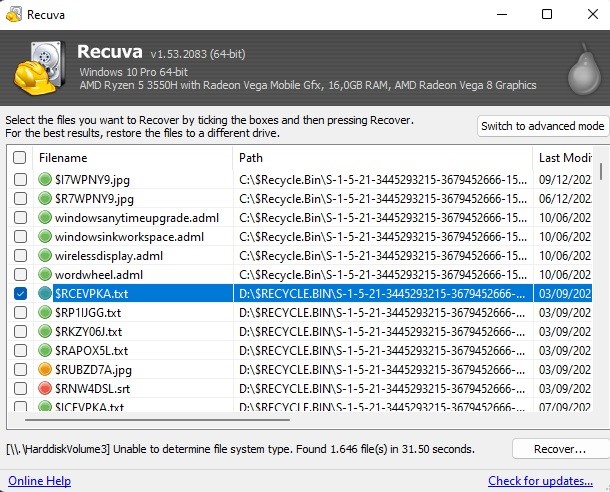The width and height of the screenshot is (610, 492).
Task: Click the Recuva hard-hat drive logo
Action: coord(40,68)
